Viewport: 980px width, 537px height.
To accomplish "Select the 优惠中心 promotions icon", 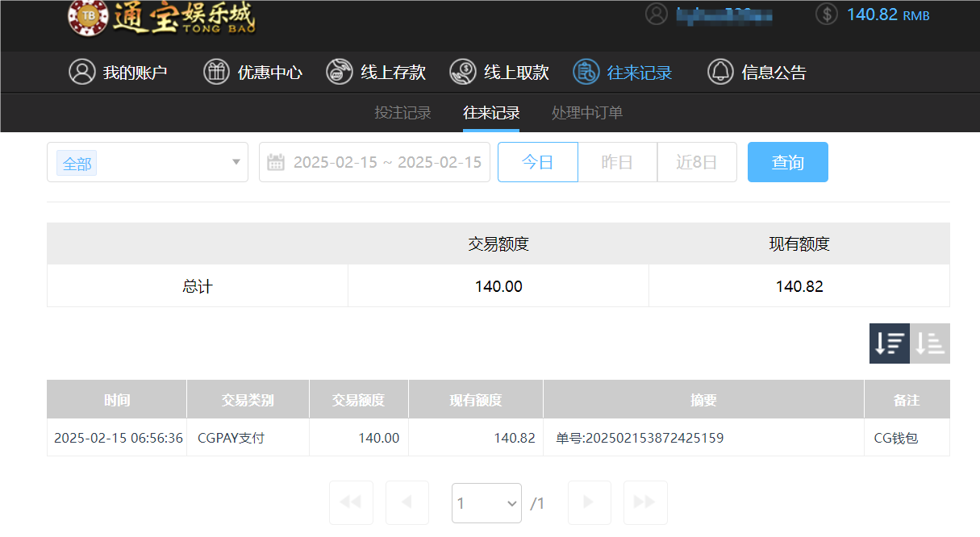I will point(215,72).
